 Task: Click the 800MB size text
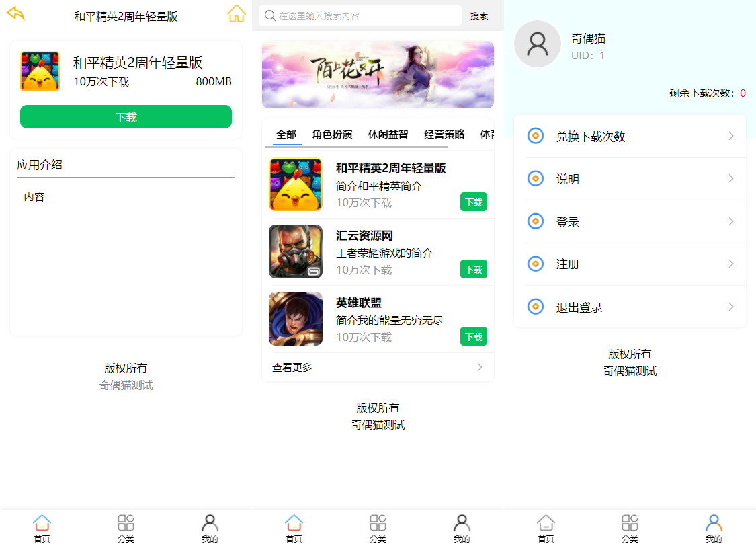click(x=214, y=81)
